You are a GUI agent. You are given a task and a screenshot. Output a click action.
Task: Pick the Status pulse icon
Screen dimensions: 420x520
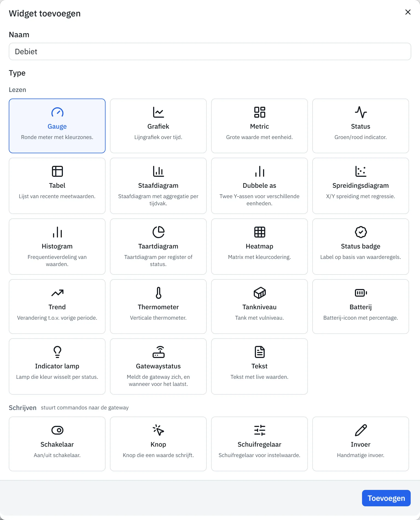pos(361,112)
